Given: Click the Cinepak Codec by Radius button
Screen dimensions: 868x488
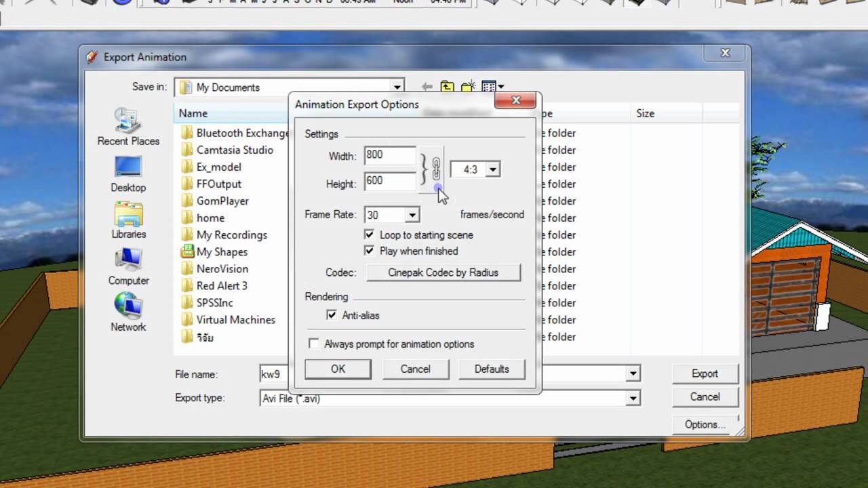Looking at the screenshot, I should pyautogui.click(x=443, y=272).
